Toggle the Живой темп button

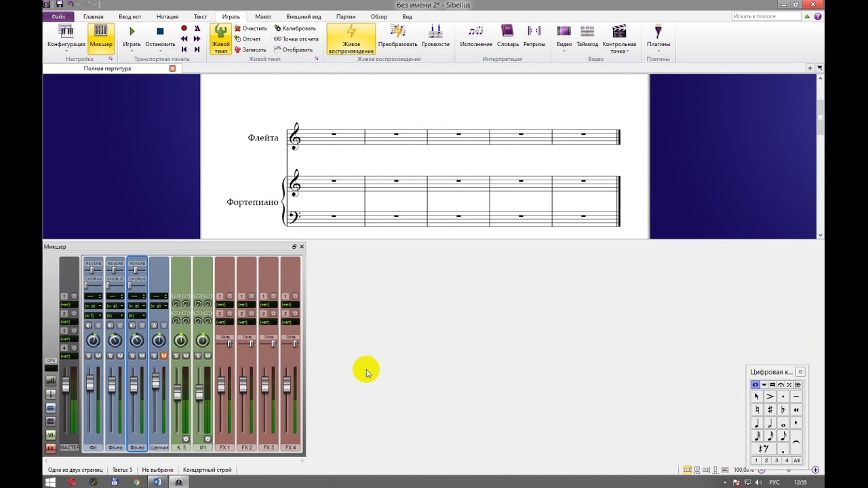pos(220,39)
